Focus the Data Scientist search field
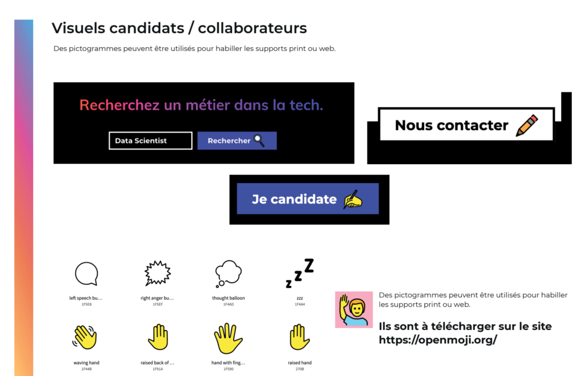Screen dimensions: 588x376 [150, 141]
